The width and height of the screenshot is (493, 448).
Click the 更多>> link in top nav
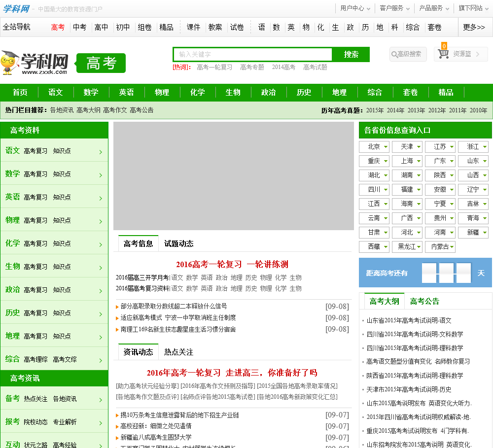coord(474,27)
